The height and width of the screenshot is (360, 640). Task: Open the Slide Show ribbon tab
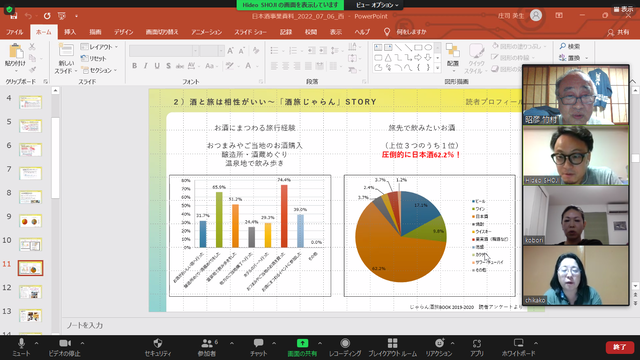[250, 32]
